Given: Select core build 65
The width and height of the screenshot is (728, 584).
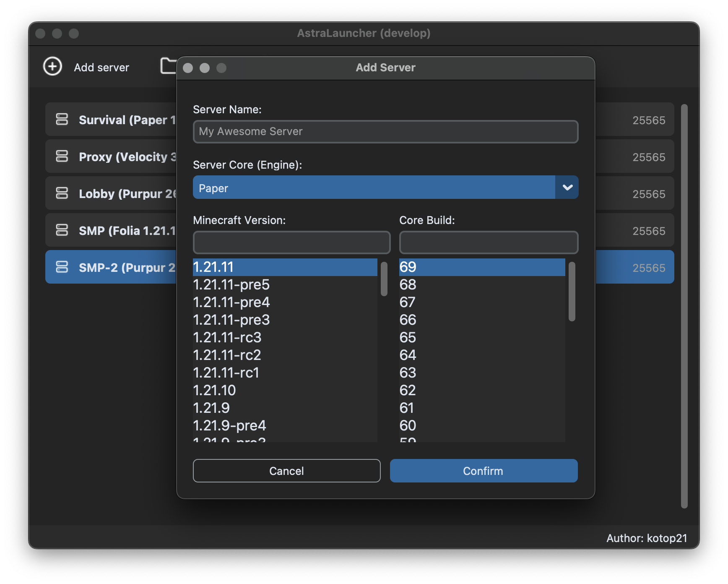Looking at the screenshot, I should (482, 337).
